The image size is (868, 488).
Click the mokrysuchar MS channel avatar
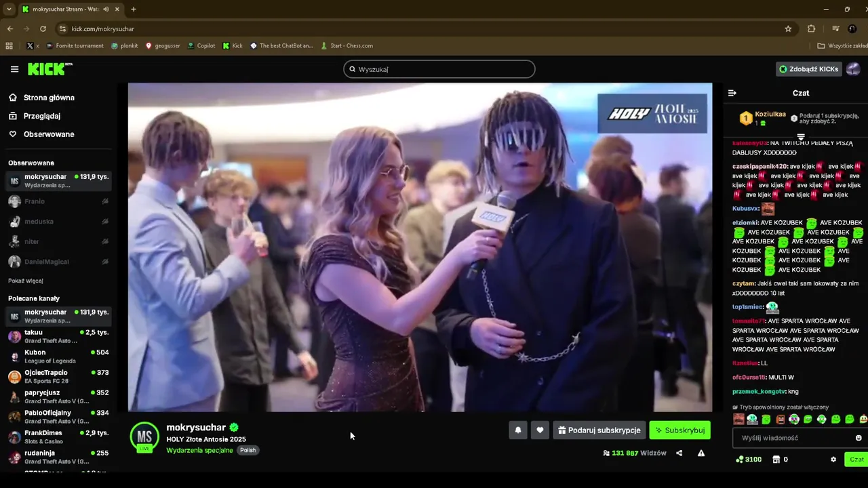[144, 437]
